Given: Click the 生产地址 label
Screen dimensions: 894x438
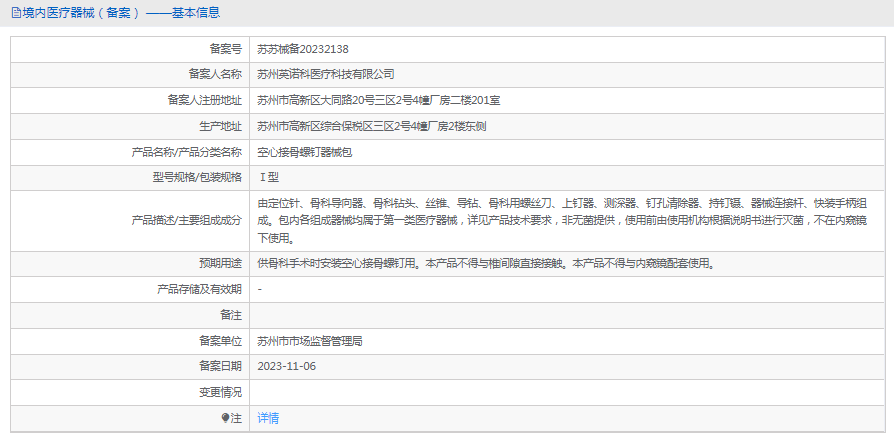Looking at the screenshot, I should click(221, 126).
